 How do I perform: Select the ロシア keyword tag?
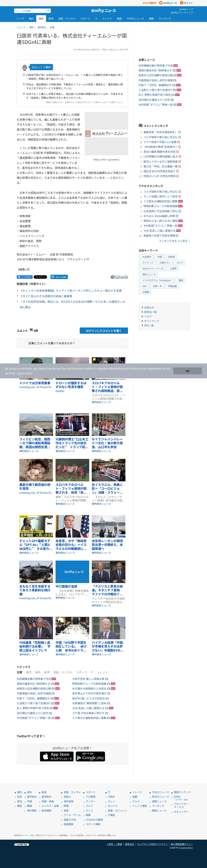click(x=179, y=262)
